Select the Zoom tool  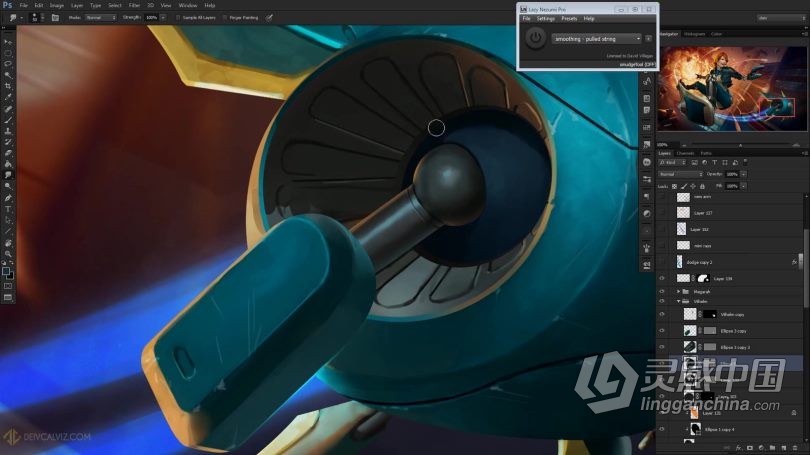coord(8,254)
